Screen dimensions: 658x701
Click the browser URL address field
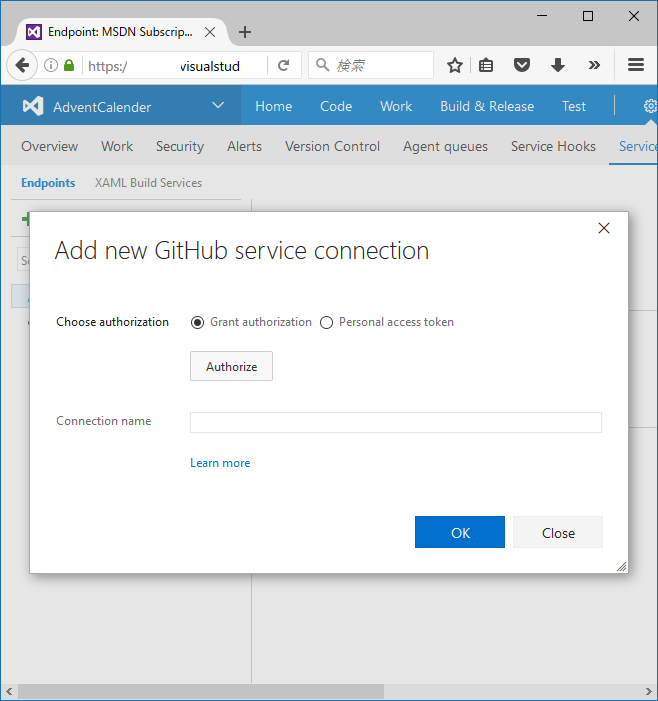[174, 66]
